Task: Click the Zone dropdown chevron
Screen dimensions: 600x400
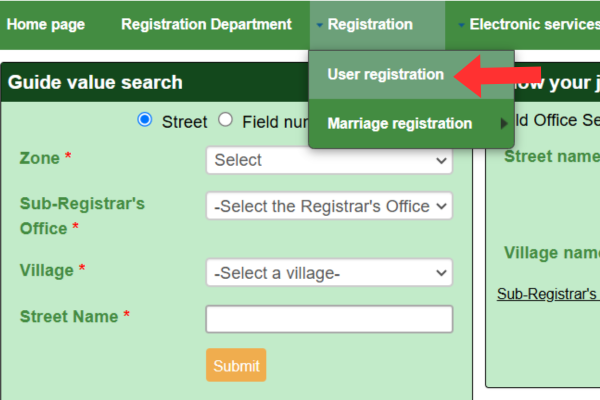Action: (441, 160)
